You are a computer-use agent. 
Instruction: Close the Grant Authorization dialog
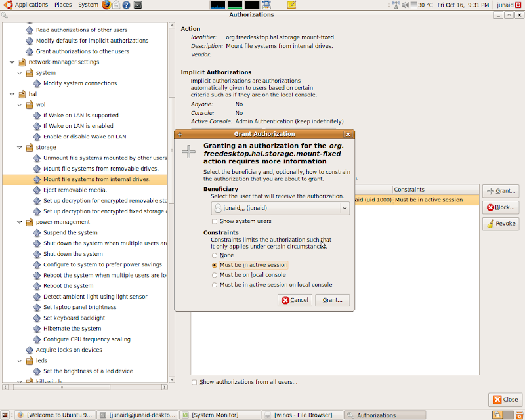click(x=348, y=135)
